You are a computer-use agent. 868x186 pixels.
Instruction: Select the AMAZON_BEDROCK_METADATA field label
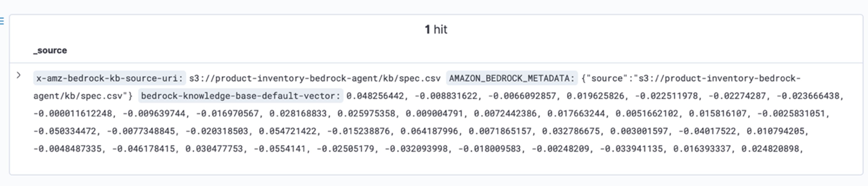click(x=511, y=78)
